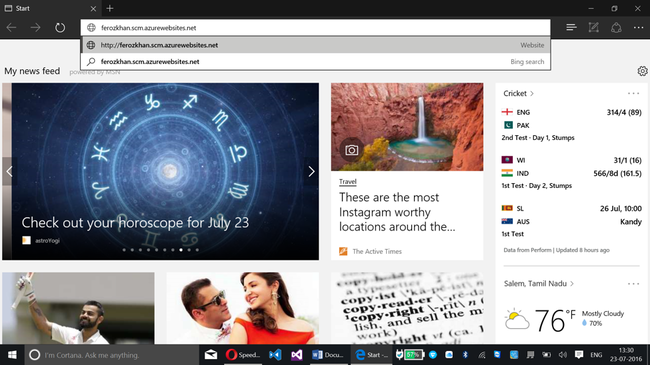This screenshot has width=650, height=365.
Task: Select the Start tab
Action: [50, 8]
